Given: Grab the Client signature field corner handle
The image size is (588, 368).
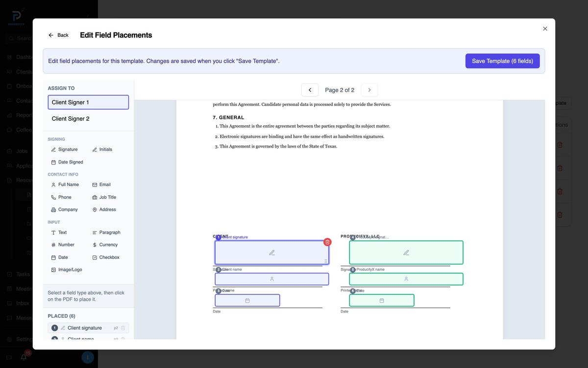Looking at the screenshot, I should 326,261.
